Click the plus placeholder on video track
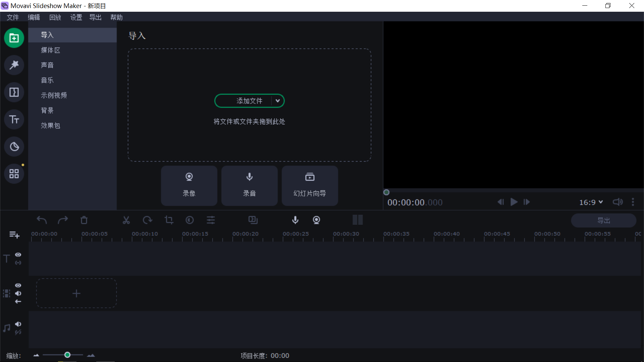This screenshot has height=362, width=644. click(x=76, y=294)
